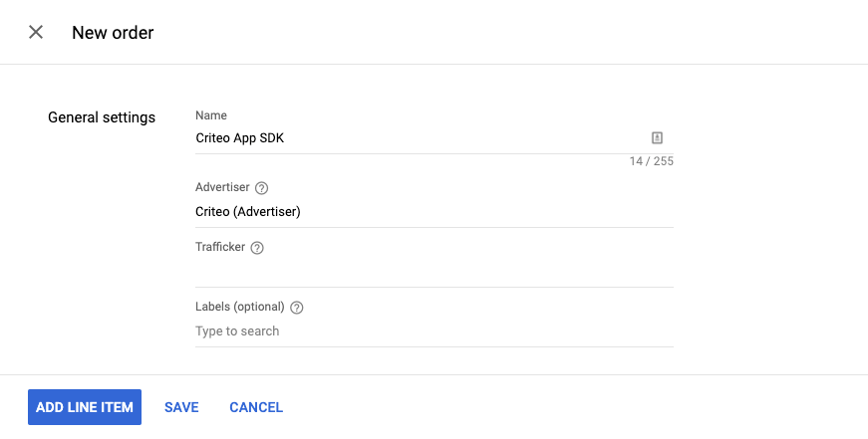The width and height of the screenshot is (868, 439).
Task: Click the General settings section heading
Action: tap(102, 117)
